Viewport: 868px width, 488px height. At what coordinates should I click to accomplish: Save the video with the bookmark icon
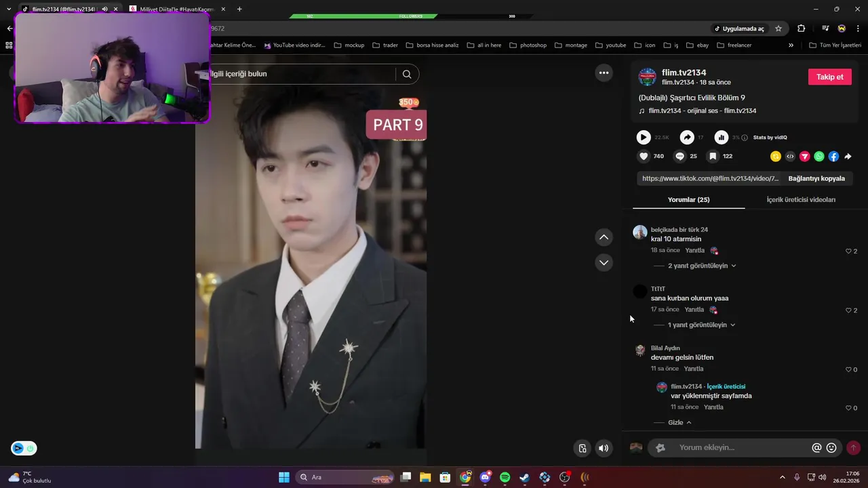point(713,156)
